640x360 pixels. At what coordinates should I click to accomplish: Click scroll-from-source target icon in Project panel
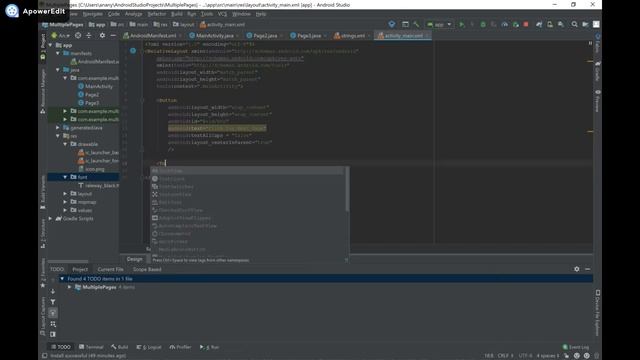(x=78, y=36)
